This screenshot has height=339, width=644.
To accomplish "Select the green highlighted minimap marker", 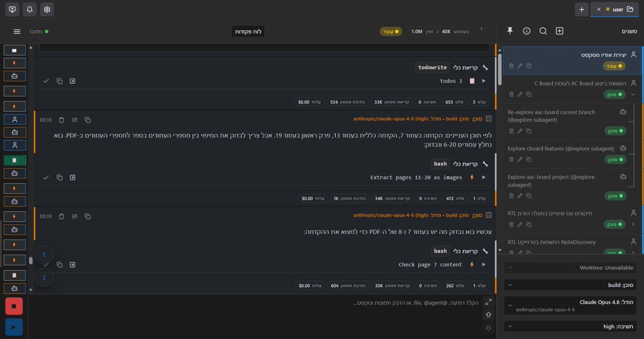I will [x=15, y=160].
